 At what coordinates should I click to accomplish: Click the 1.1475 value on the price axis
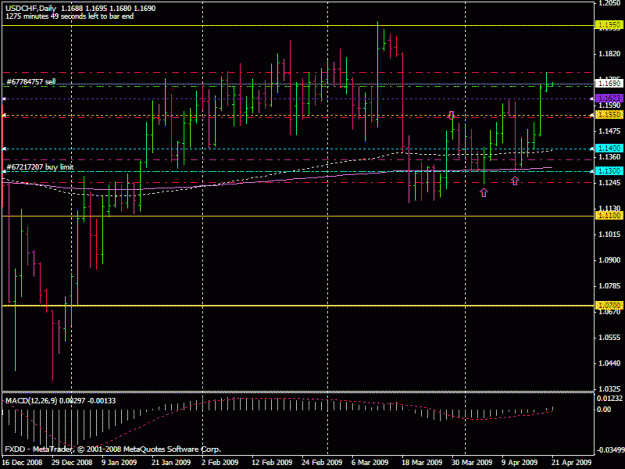(x=610, y=131)
